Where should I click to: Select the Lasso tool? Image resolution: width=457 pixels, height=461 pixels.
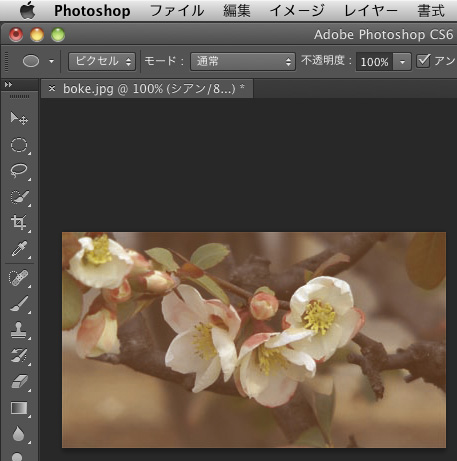(19, 170)
